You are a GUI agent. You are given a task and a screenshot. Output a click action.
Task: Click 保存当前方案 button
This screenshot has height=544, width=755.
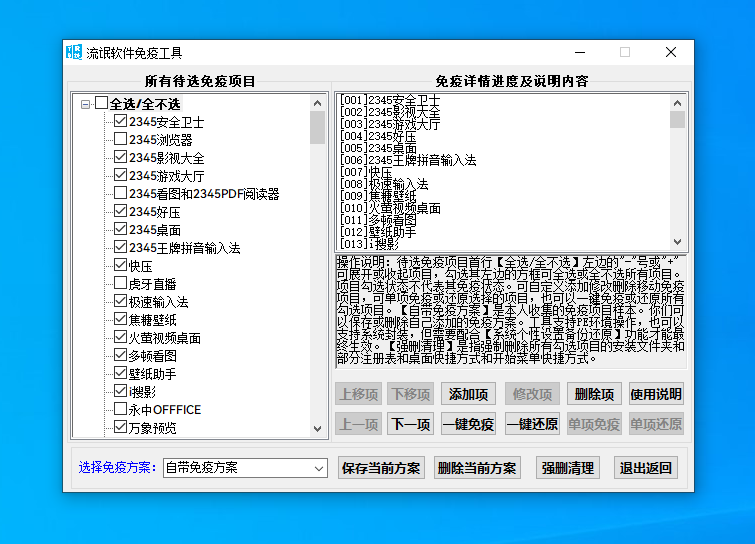381,468
